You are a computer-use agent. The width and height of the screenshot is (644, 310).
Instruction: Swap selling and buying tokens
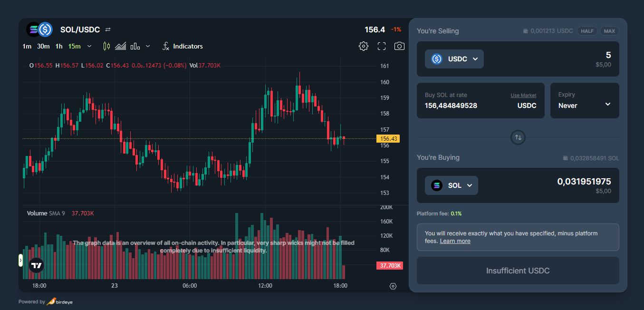(518, 137)
